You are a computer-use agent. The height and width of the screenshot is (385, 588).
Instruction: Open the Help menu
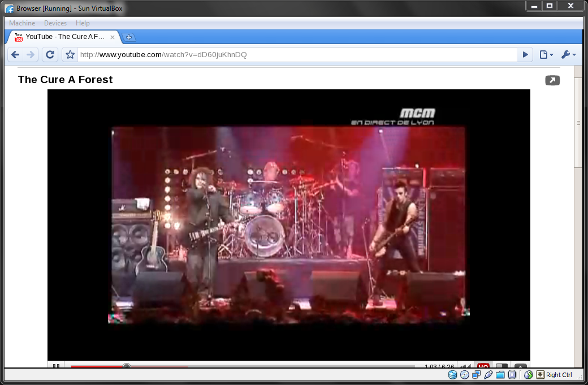click(x=83, y=23)
